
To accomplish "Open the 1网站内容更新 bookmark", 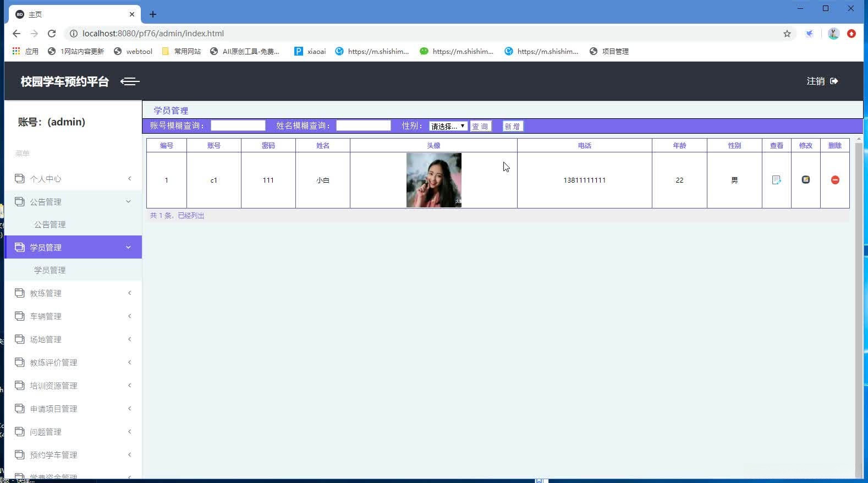I will pos(76,51).
